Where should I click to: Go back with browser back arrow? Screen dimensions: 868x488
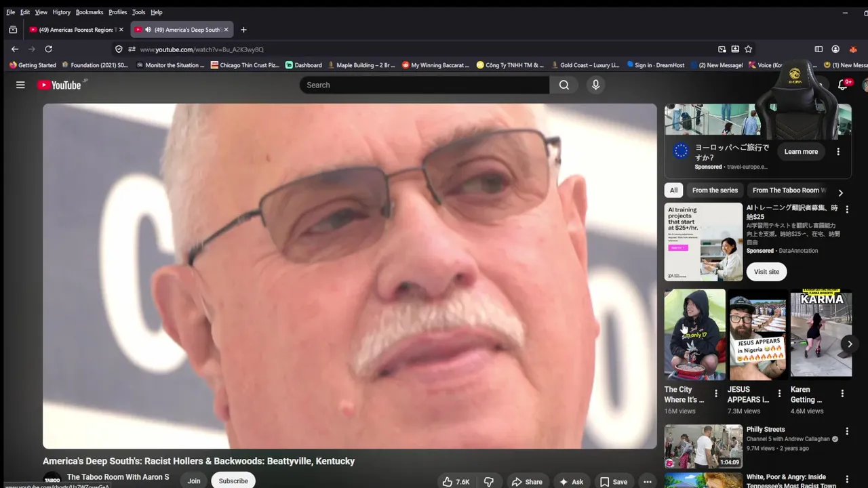[x=15, y=49]
